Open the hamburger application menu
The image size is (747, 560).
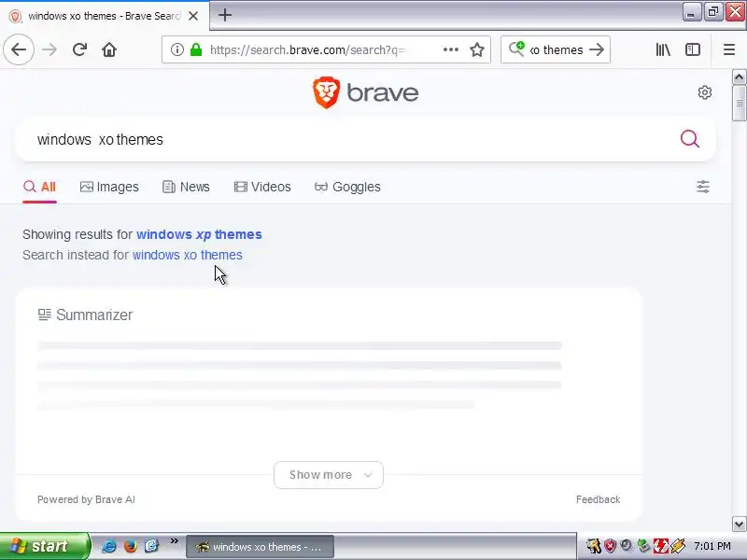click(x=729, y=49)
